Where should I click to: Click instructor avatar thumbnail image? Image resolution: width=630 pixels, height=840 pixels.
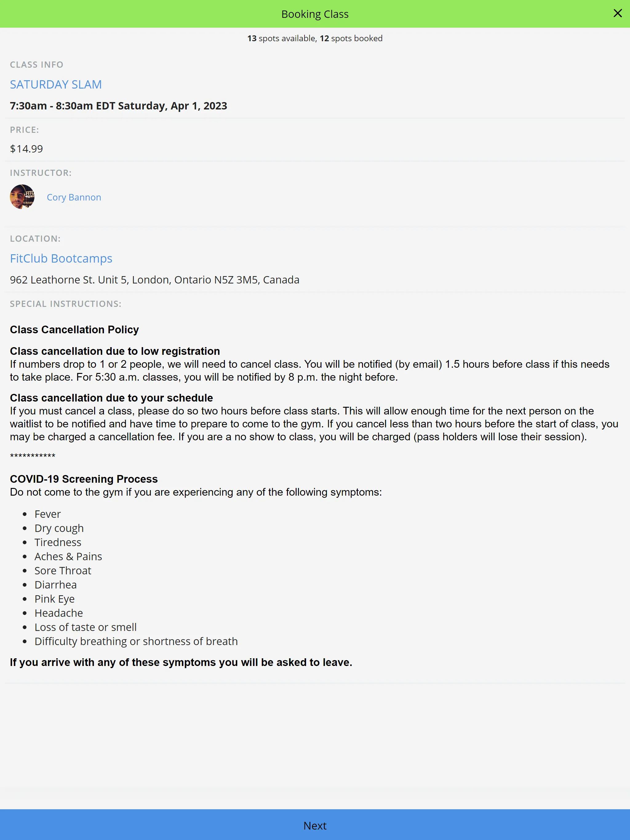click(x=22, y=196)
